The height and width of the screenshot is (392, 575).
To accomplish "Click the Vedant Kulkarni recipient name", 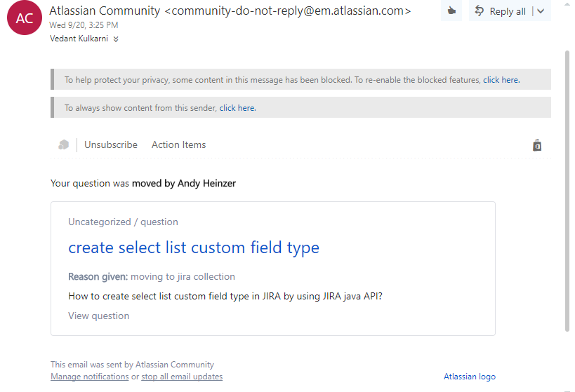I will [79, 39].
